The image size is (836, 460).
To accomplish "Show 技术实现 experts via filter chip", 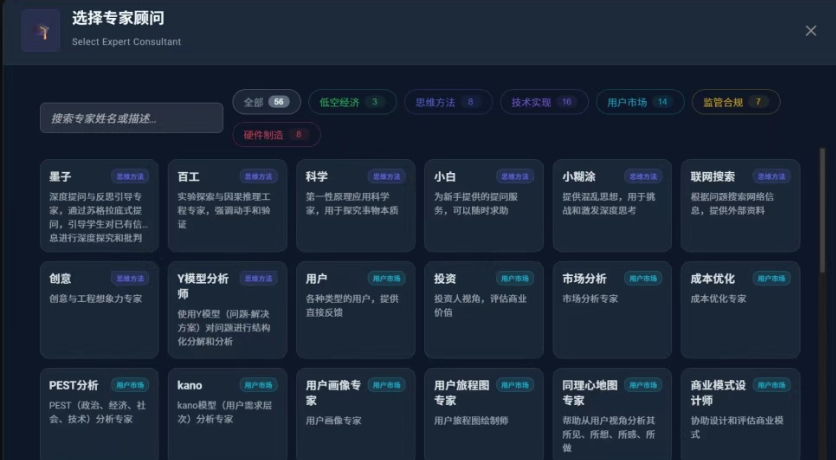I will 543,102.
